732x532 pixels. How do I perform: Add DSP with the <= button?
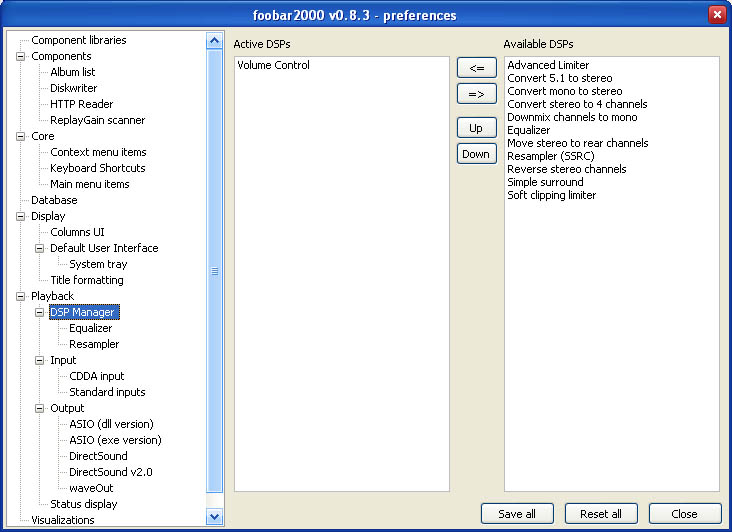coord(477,68)
